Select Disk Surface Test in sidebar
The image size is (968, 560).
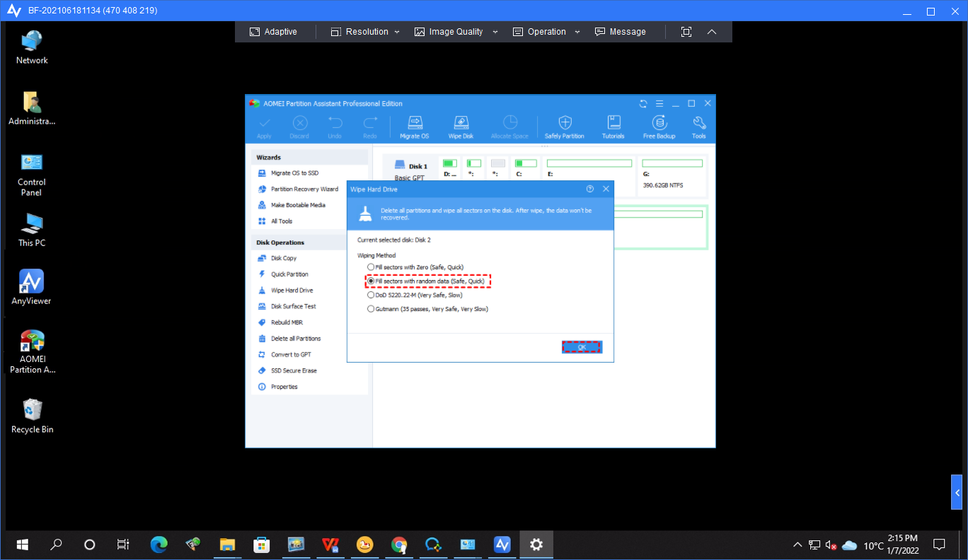[x=293, y=306]
